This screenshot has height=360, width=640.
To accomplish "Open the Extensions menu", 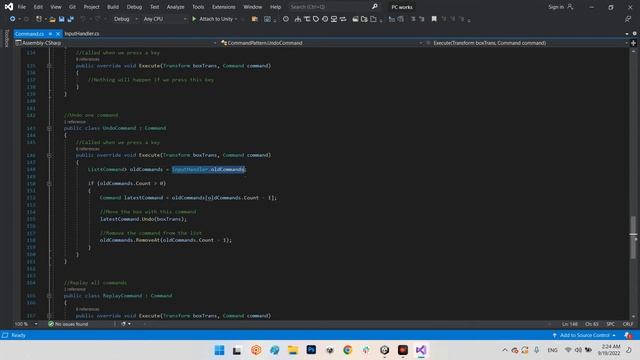I will (224, 7).
